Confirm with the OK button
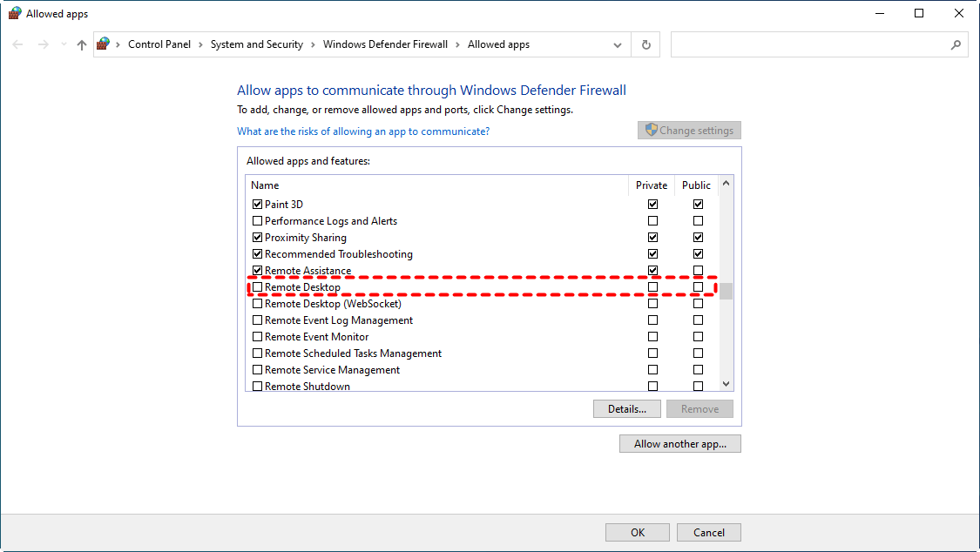 638,533
